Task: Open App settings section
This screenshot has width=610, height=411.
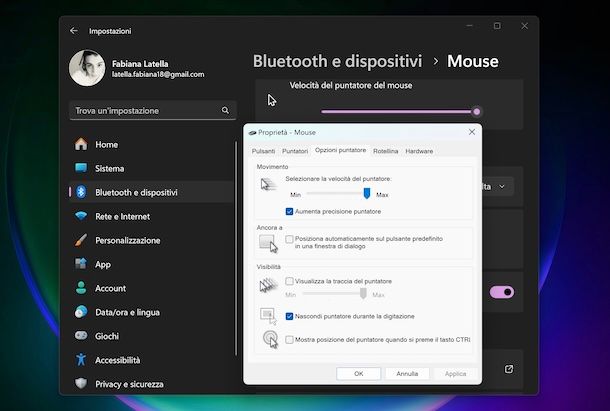Action: click(152, 265)
